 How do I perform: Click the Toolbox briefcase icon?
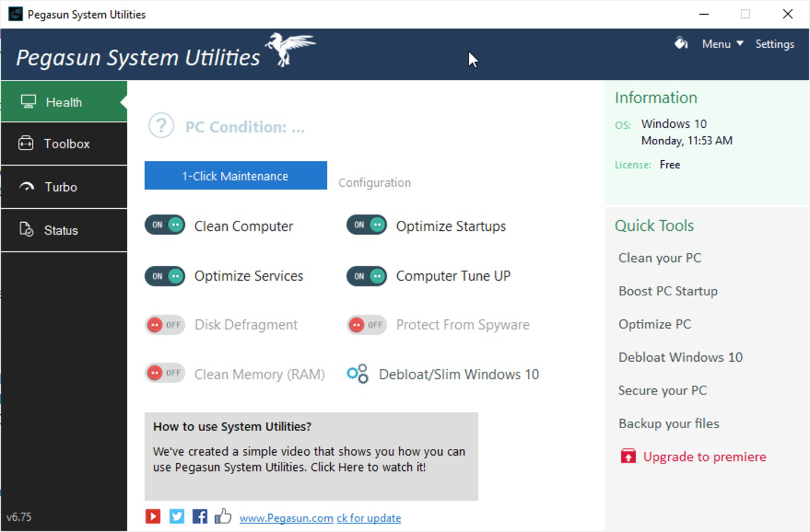tap(26, 143)
